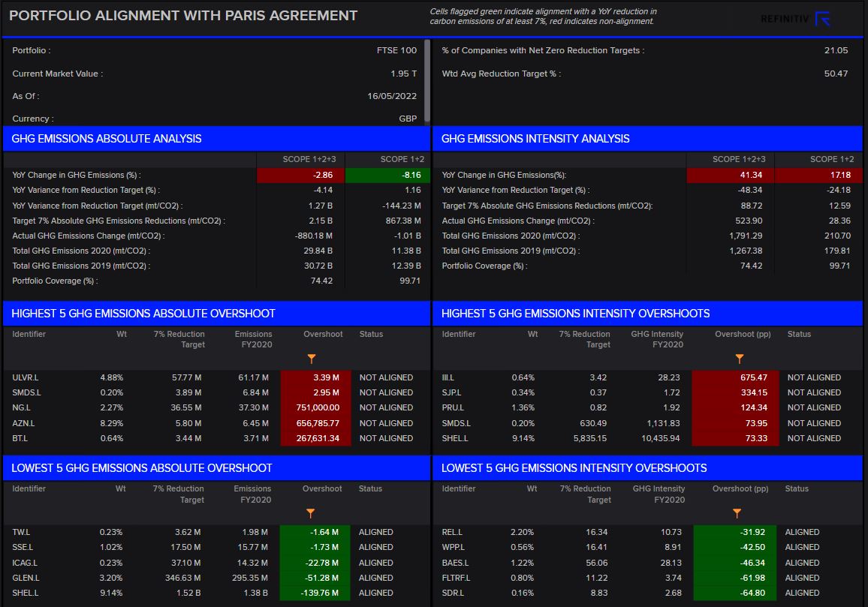
Task: Select the -139.76 M overshoot cell
Action: tap(315, 593)
